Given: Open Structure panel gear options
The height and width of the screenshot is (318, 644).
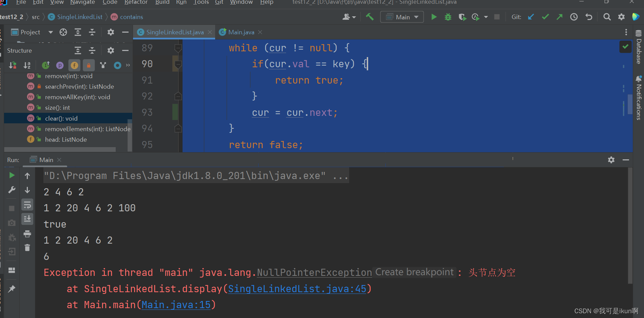Looking at the screenshot, I should 111,51.
